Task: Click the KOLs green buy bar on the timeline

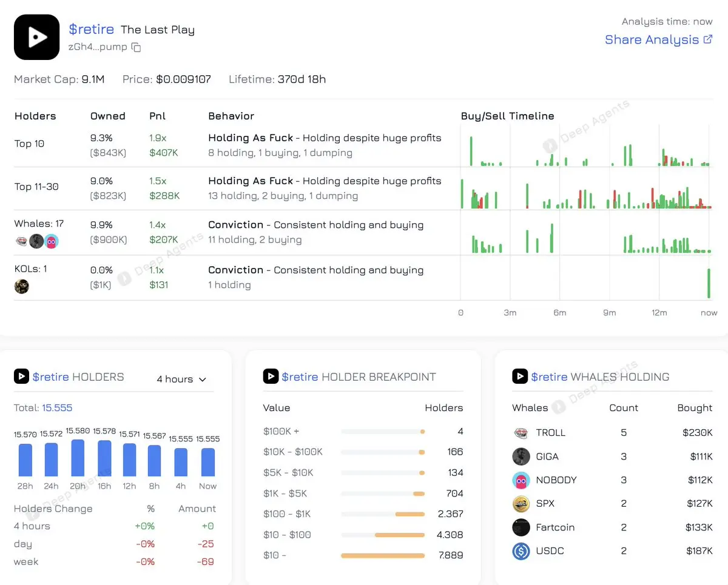Action: pyautogui.click(x=709, y=284)
